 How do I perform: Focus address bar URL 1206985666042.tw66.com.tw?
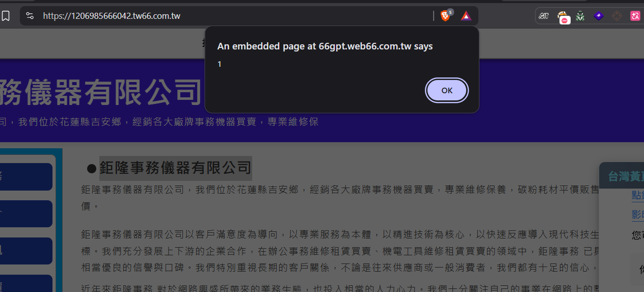tap(112, 16)
